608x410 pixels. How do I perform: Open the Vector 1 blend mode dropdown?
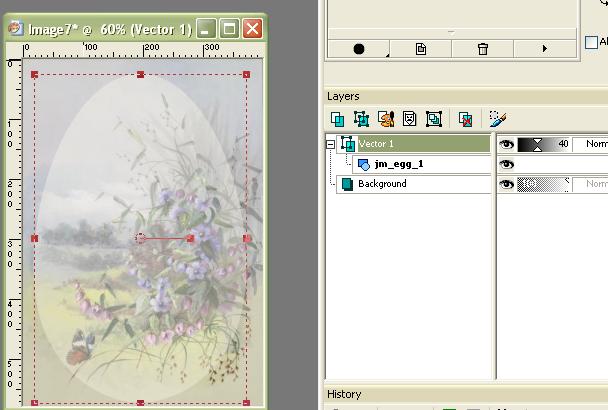pos(591,144)
